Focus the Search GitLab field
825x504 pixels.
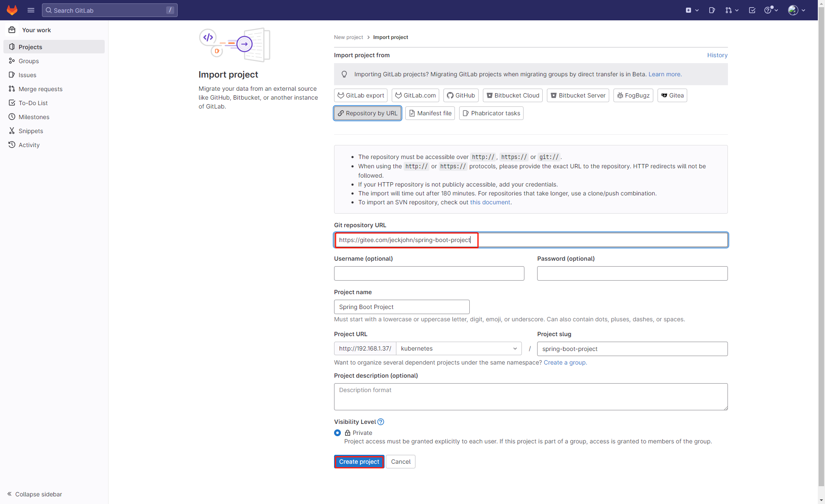tap(109, 10)
